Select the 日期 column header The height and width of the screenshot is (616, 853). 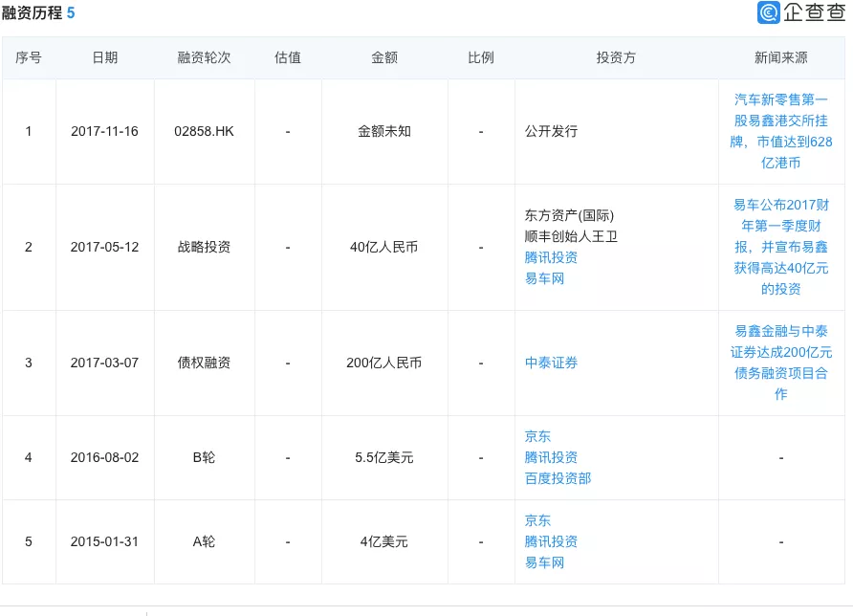coord(106,57)
